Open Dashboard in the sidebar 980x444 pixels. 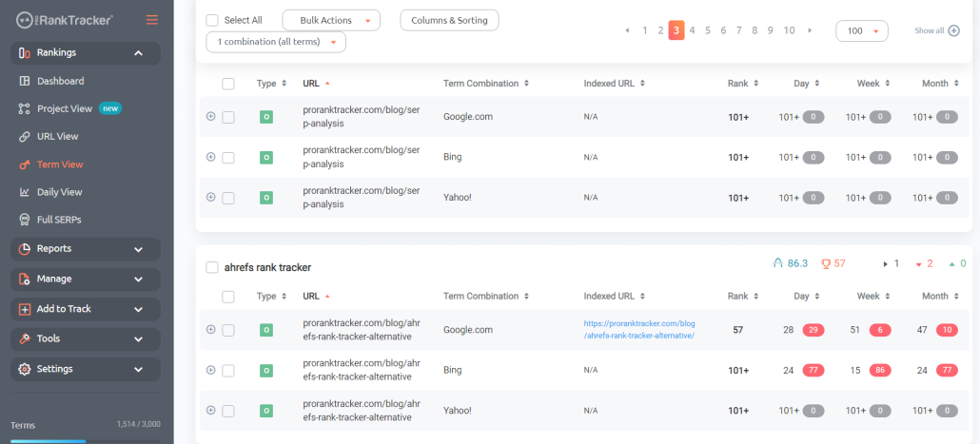click(x=60, y=81)
